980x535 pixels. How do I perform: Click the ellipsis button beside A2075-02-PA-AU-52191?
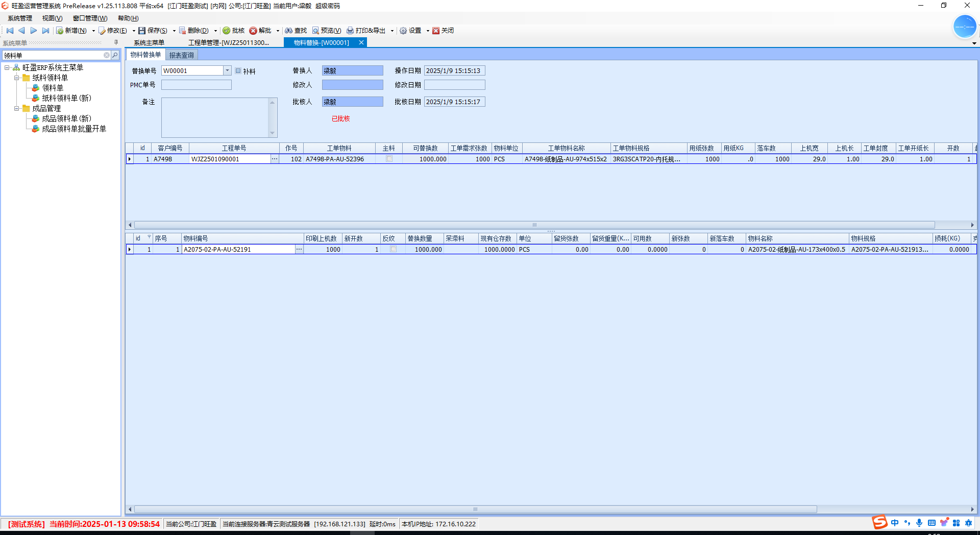[x=299, y=249]
